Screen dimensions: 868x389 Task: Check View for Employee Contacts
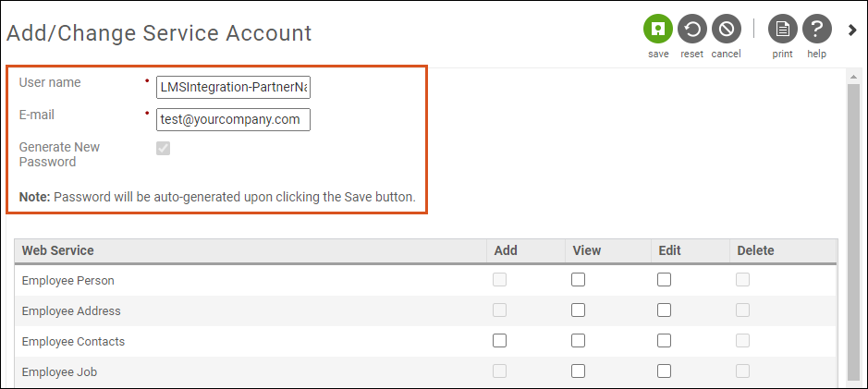click(x=578, y=341)
